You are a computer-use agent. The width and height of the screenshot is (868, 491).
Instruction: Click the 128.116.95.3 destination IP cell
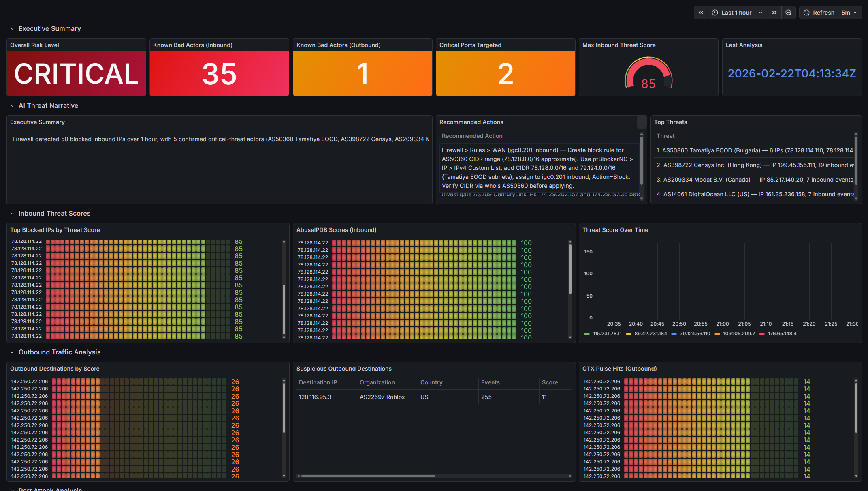tap(315, 397)
